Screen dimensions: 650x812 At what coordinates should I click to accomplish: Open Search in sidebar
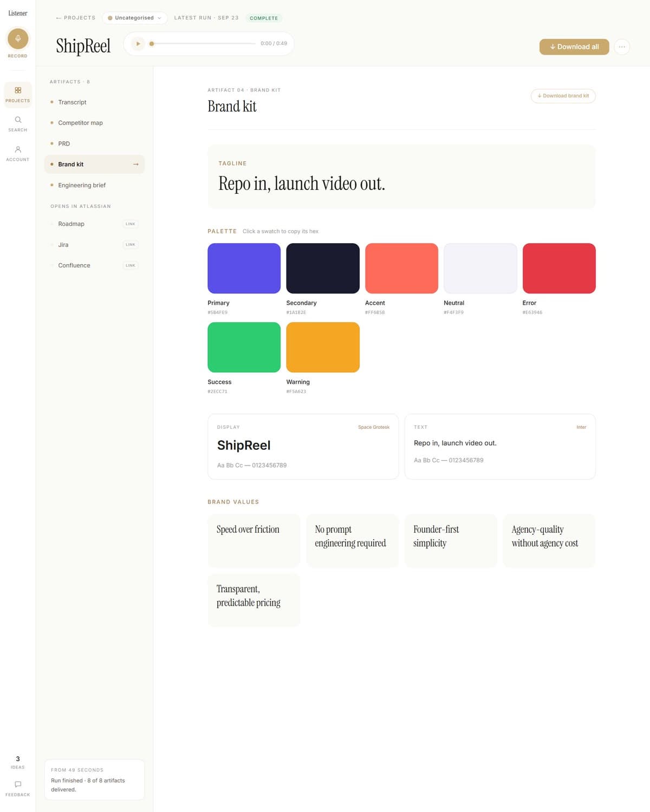click(x=18, y=123)
